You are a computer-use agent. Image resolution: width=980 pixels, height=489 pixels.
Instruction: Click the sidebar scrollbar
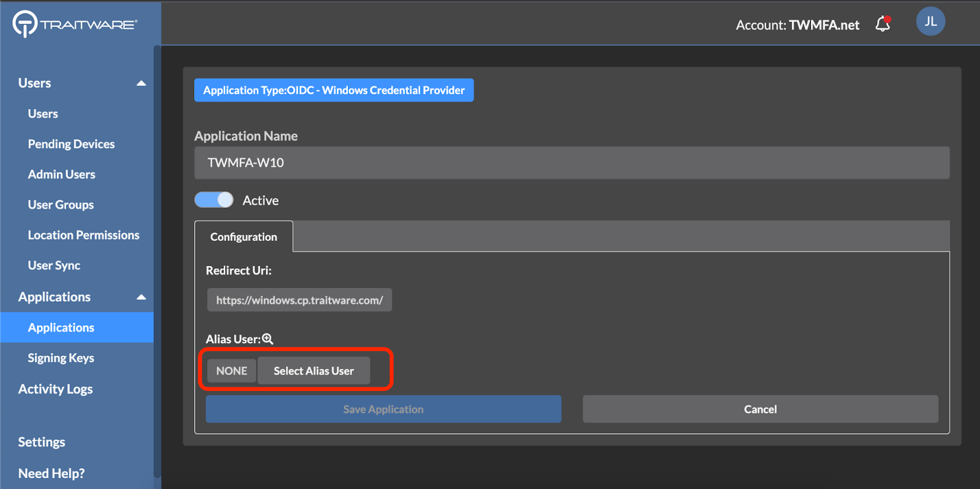pyautogui.click(x=157, y=262)
